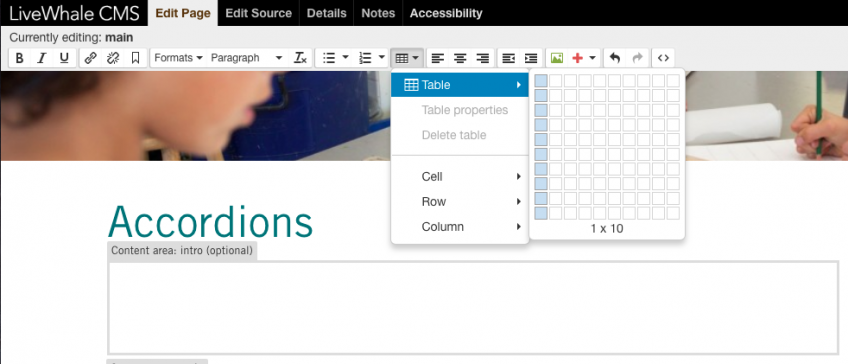Center align text
This screenshot has width=848, height=364.
(x=460, y=58)
